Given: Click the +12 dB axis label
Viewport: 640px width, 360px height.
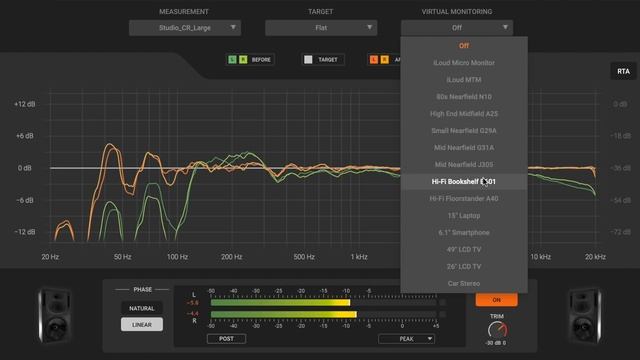Looking at the screenshot, I should click(24, 104).
